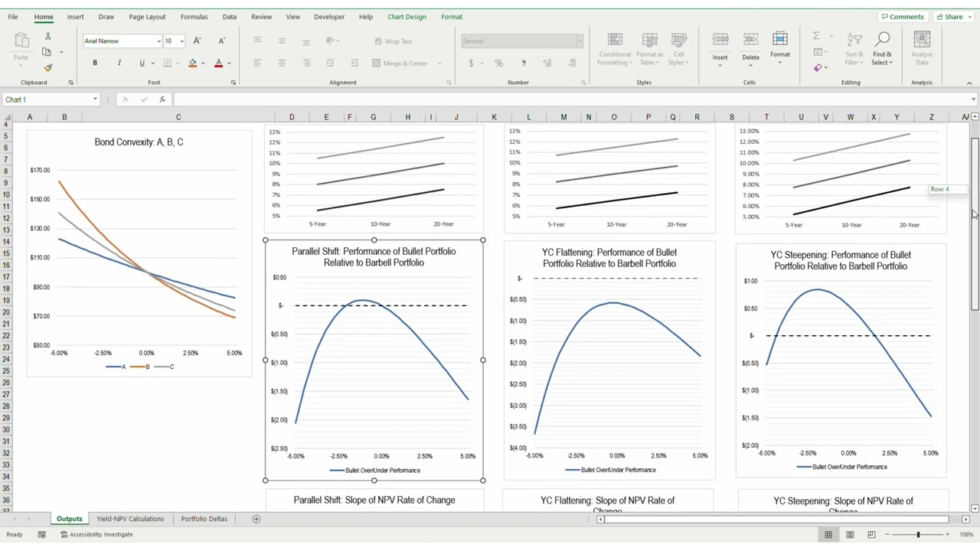Align text to the right
Image resolution: width=980 pixels, height=551 pixels.
(306, 63)
